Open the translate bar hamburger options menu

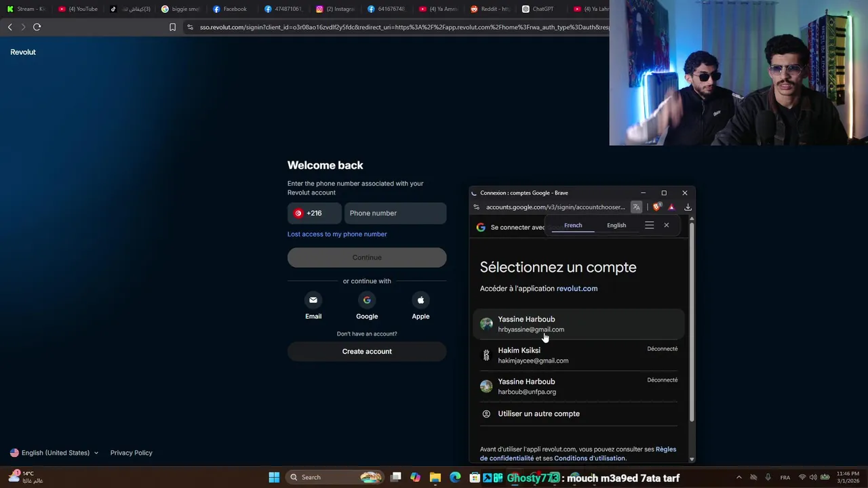[649, 225]
